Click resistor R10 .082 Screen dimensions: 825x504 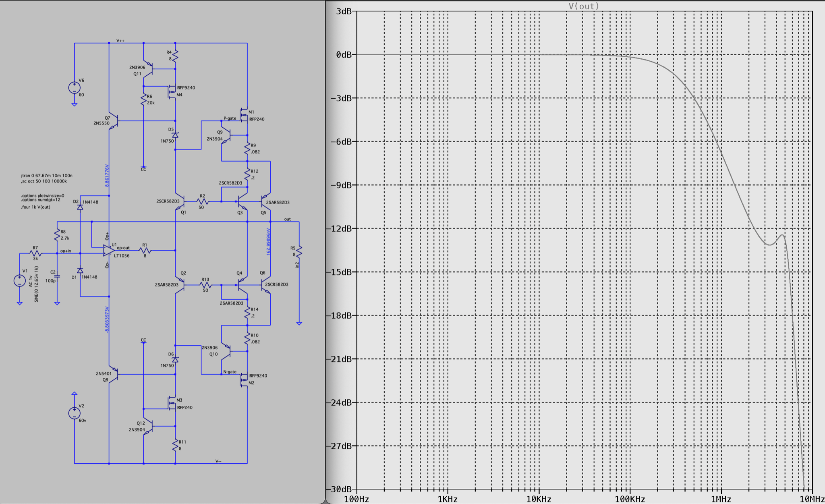[247, 338]
